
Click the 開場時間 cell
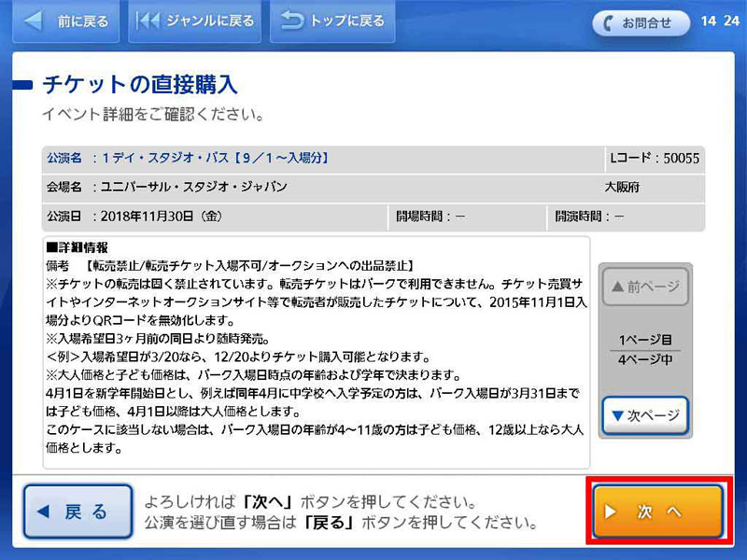[467, 217]
